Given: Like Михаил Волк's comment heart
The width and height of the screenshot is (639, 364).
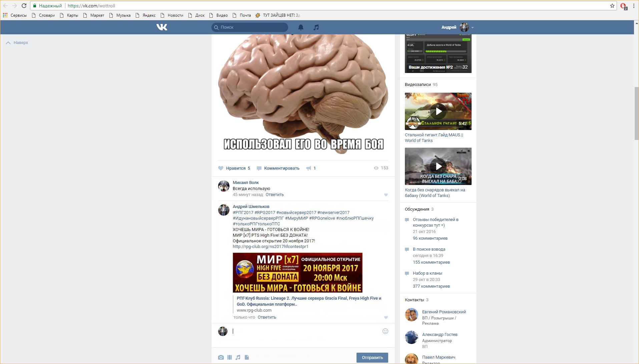Looking at the screenshot, I should click(386, 195).
